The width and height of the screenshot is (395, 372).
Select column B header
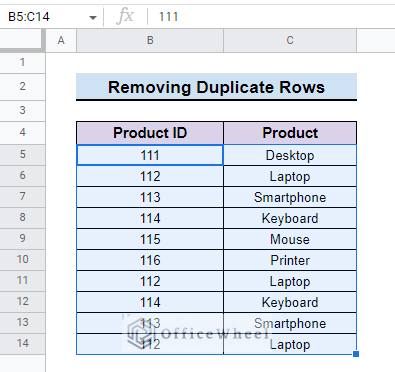click(x=150, y=40)
